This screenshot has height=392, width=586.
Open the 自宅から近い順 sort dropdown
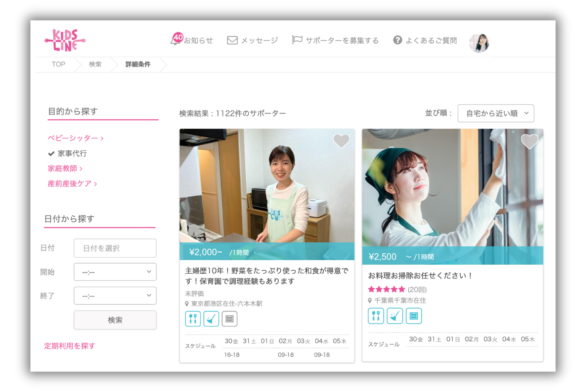[496, 114]
